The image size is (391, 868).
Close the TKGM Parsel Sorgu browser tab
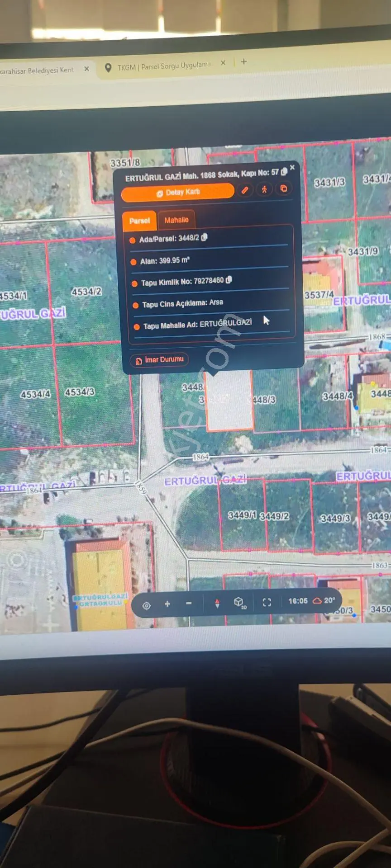tap(223, 63)
